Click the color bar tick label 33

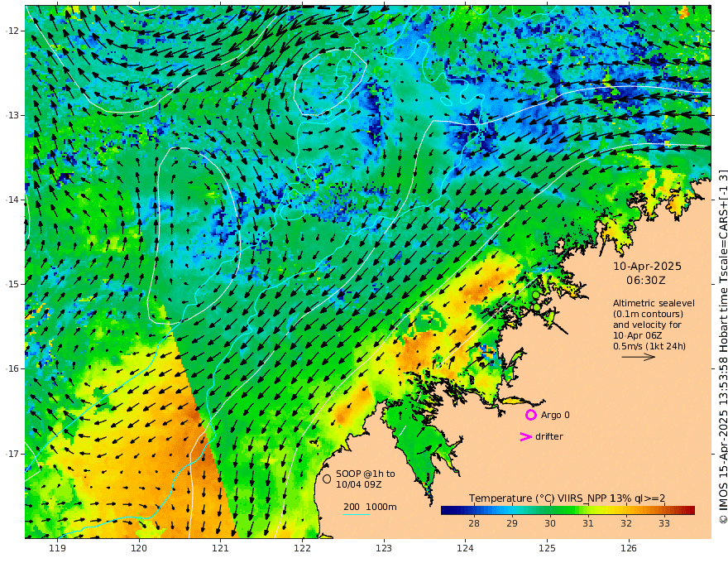664,523
